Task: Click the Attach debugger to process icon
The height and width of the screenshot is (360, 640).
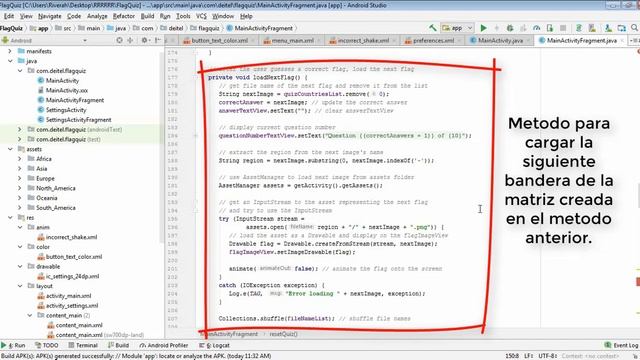Action: tap(550, 28)
